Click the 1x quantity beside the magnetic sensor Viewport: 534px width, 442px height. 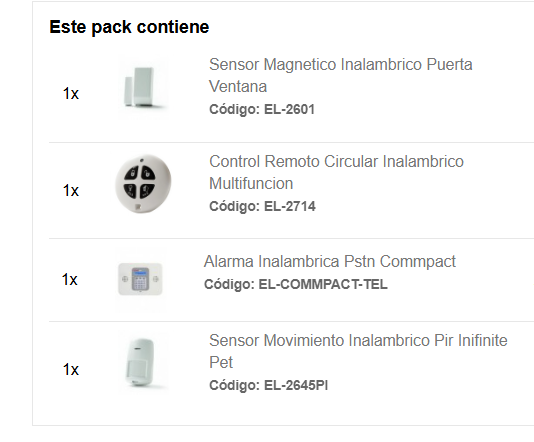click(71, 94)
